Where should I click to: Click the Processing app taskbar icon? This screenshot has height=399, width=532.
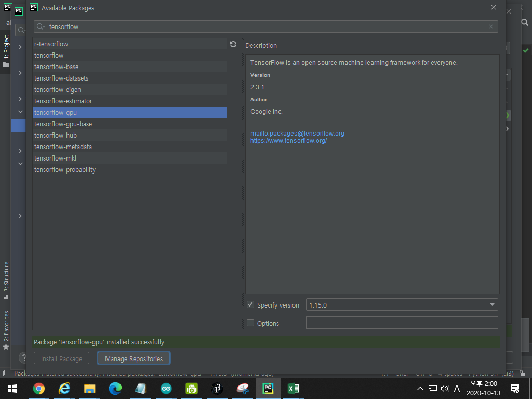(x=217, y=389)
